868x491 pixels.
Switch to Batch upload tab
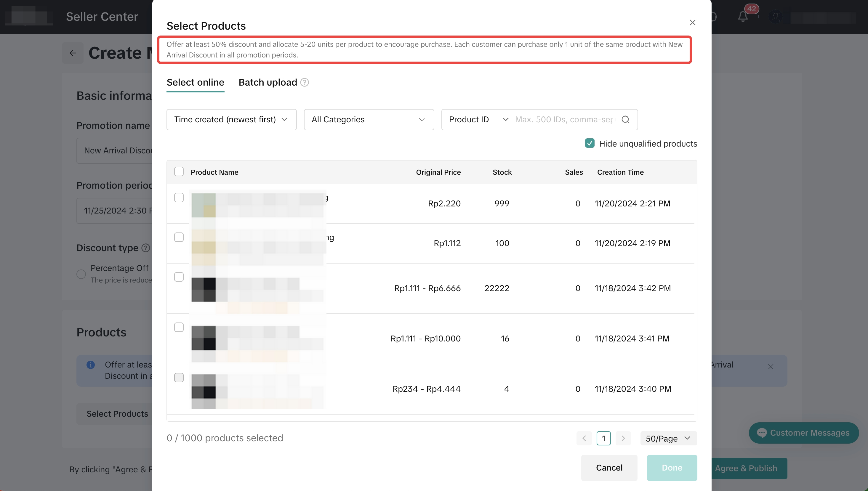pos(268,82)
